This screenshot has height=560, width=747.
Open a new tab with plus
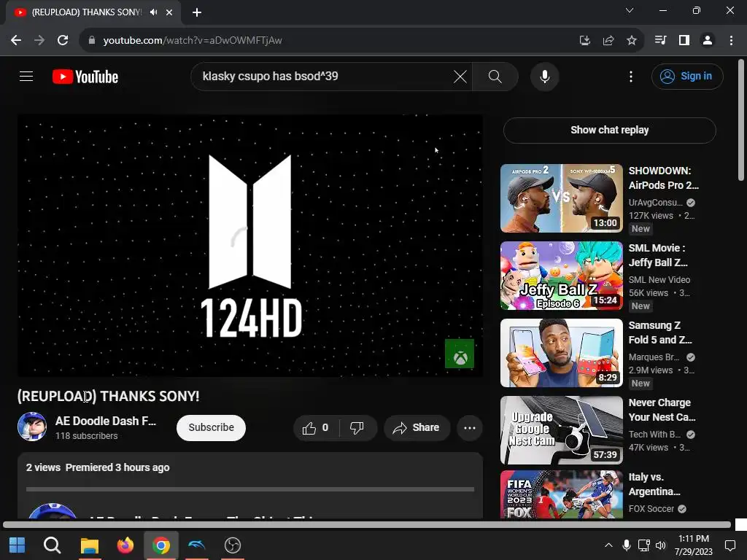point(197,12)
